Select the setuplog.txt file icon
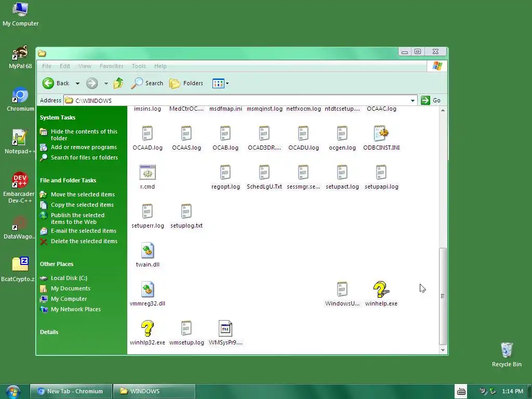This screenshot has width=532, height=399. point(187,211)
